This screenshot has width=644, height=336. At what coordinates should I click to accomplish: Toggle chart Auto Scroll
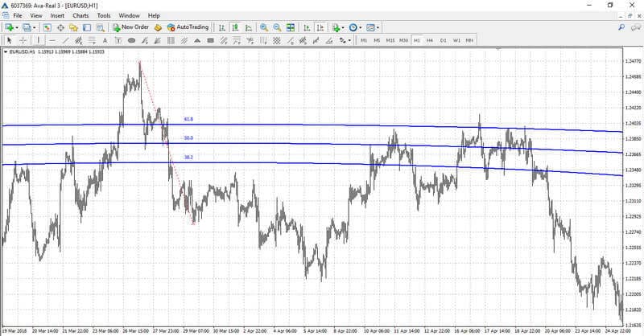coord(307,27)
